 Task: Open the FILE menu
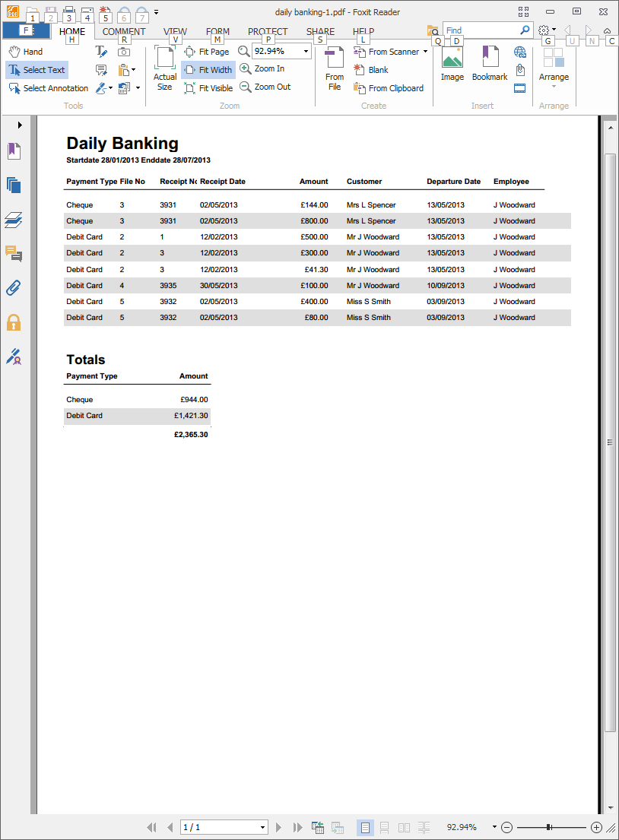pos(26,30)
